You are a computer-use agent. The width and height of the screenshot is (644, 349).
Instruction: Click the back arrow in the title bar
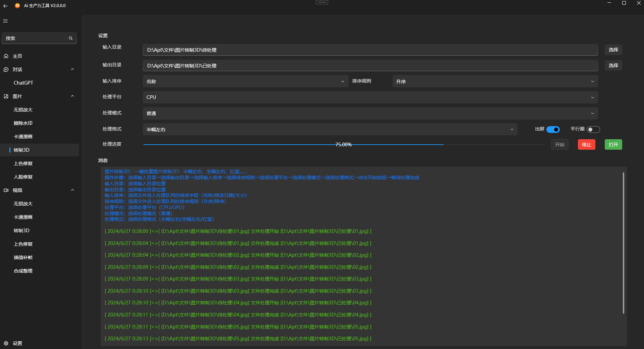pyautogui.click(x=5, y=6)
